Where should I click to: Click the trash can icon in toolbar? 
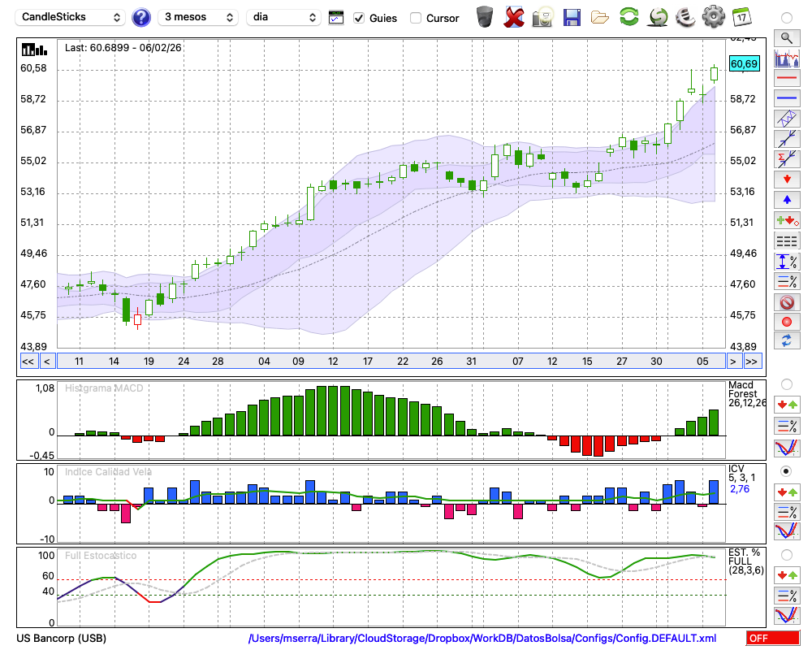pyautogui.click(x=485, y=17)
